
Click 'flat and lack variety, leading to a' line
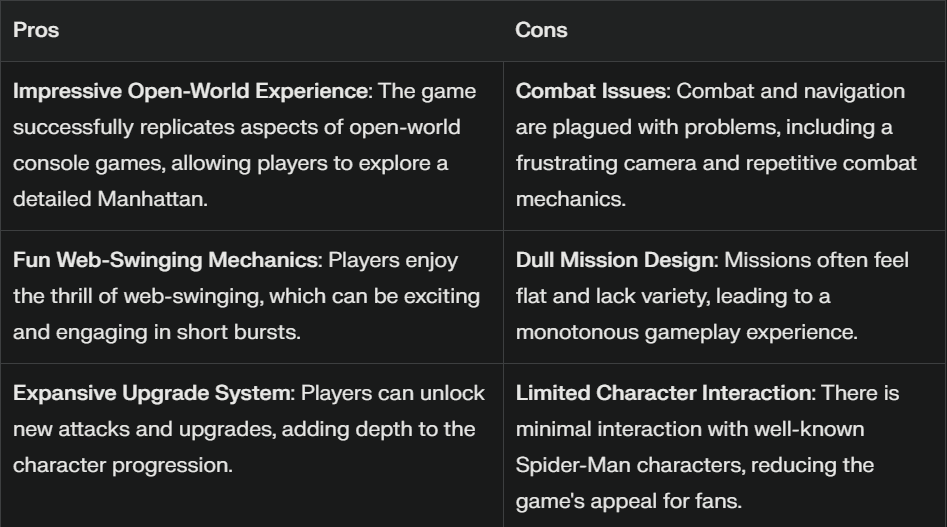point(673,296)
